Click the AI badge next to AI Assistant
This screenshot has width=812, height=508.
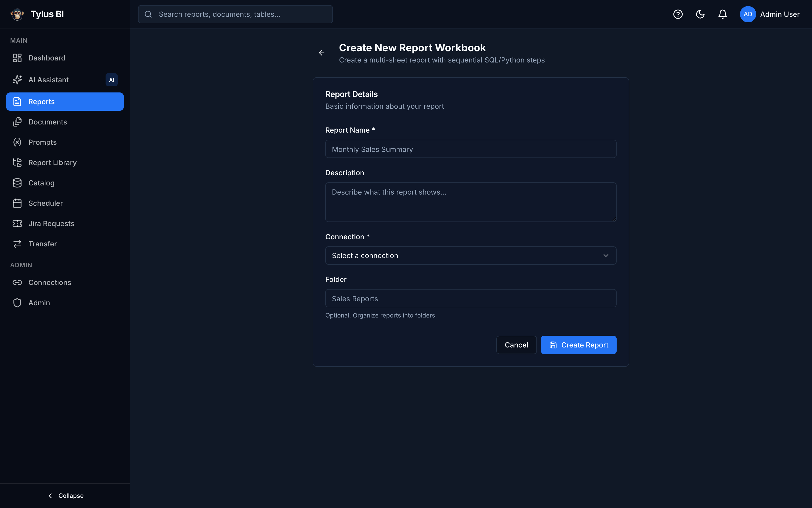pos(111,80)
